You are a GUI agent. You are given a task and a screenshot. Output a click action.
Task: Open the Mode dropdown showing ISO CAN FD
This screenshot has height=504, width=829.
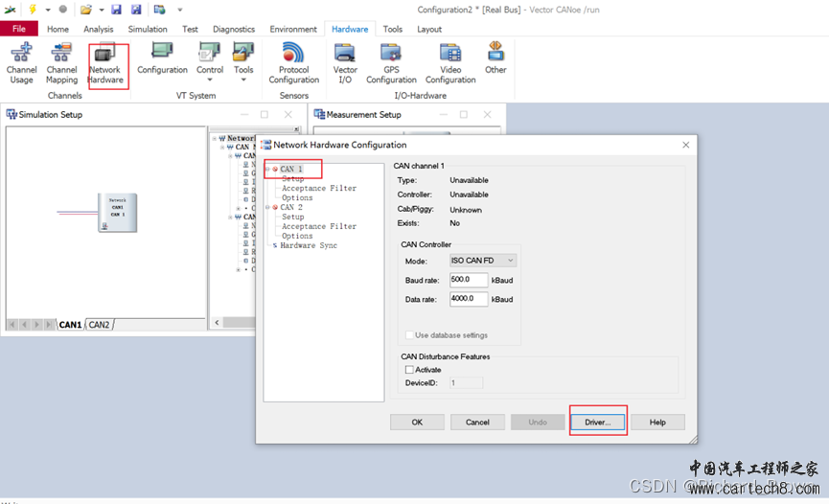[x=483, y=261]
